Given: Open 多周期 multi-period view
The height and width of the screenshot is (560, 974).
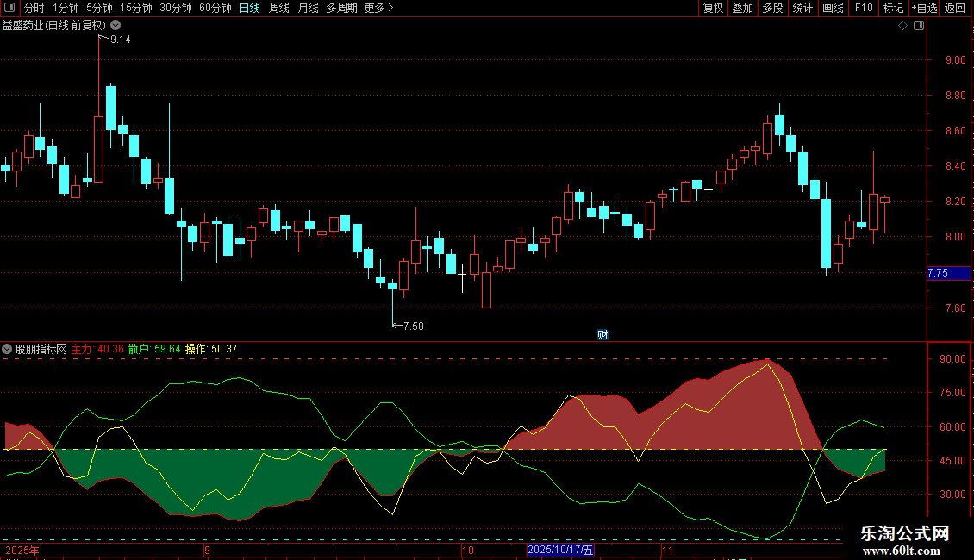Looking at the screenshot, I should [x=341, y=8].
